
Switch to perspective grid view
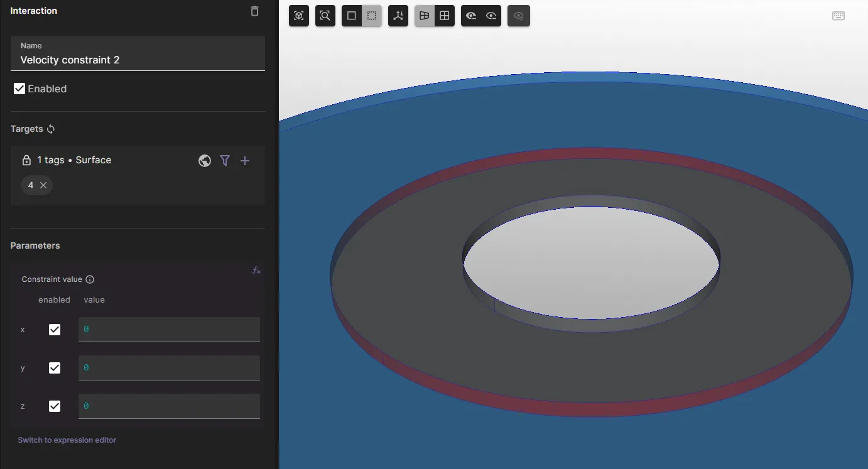pyautogui.click(x=425, y=16)
